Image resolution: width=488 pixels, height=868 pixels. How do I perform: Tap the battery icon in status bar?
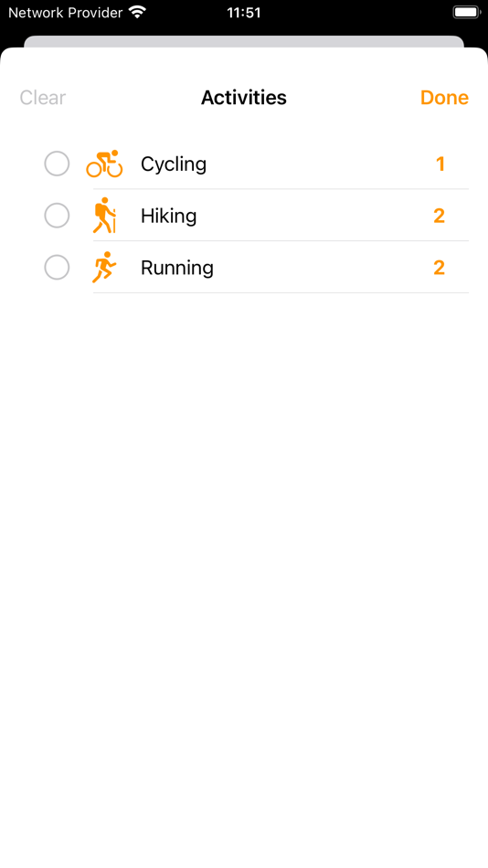[x=466, y=12]
